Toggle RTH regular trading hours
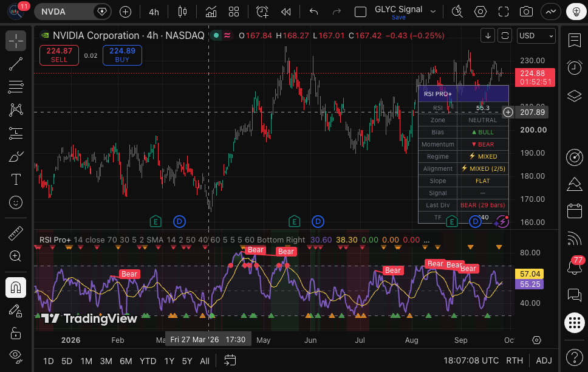The width and height of the screenshot is (588, 372). pos(514,360)
